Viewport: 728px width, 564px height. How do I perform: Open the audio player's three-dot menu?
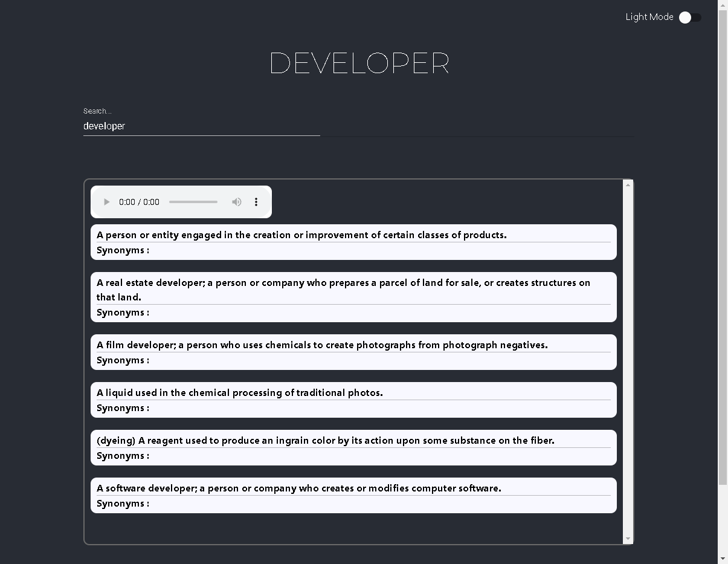pyautogui.click(x=256, y=202)
